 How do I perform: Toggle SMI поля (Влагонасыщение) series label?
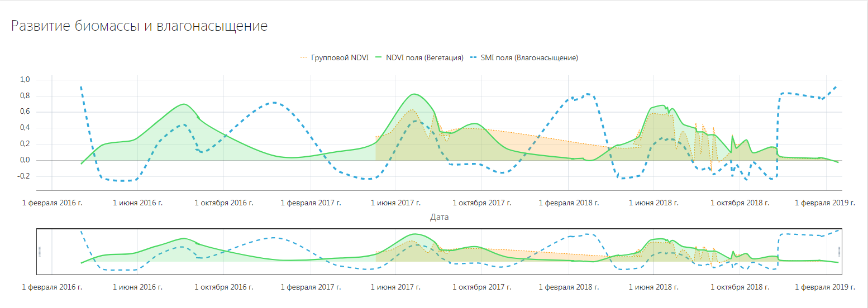pyautogui.click(x=529, y=57)
